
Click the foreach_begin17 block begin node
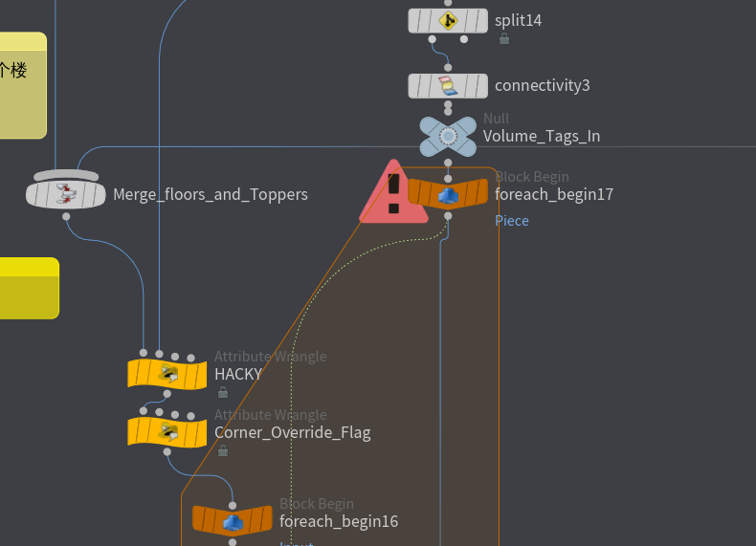pyautogui.click(x=448, y=193)
